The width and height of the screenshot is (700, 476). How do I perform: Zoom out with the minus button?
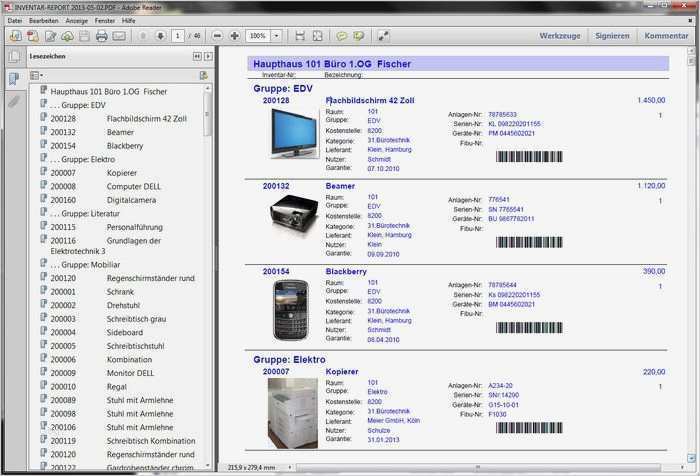click(217, 36)
